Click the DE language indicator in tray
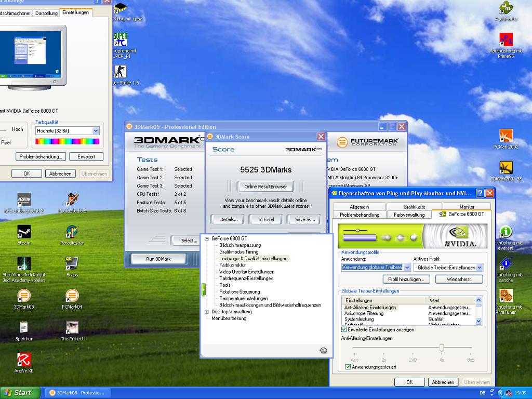Viewport: 532px width, 399px height. (483, 393)
